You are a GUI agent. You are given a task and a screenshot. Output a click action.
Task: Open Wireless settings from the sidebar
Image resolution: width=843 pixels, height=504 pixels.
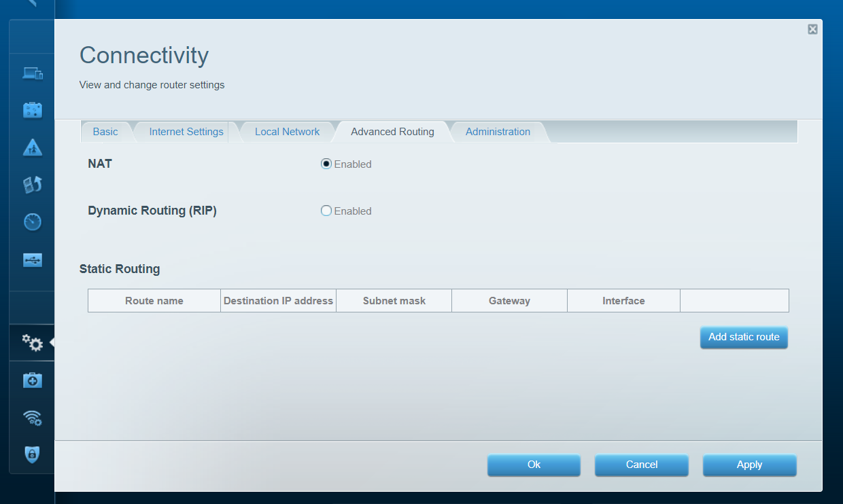coord(32,418)
